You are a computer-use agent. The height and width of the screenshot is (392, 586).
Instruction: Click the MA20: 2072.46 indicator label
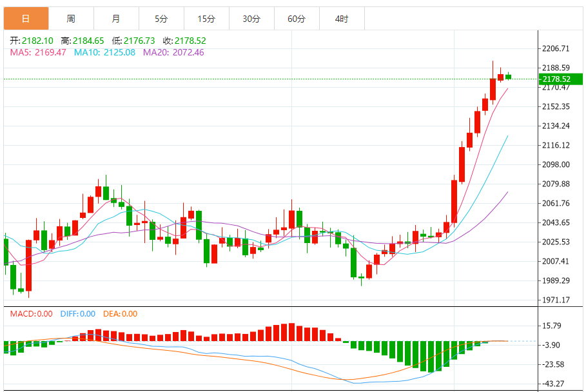[x=174, y=52]
